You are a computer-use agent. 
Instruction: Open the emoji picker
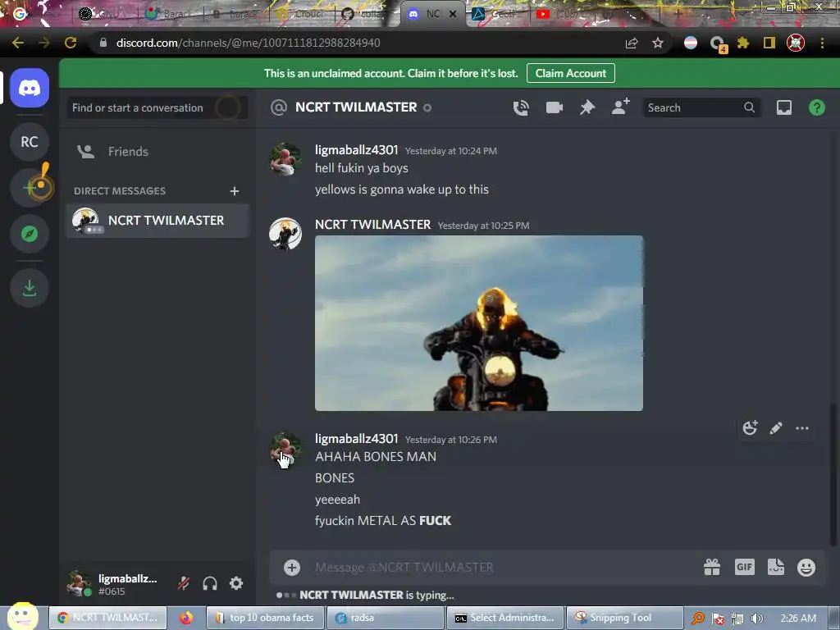click(806, 568)
